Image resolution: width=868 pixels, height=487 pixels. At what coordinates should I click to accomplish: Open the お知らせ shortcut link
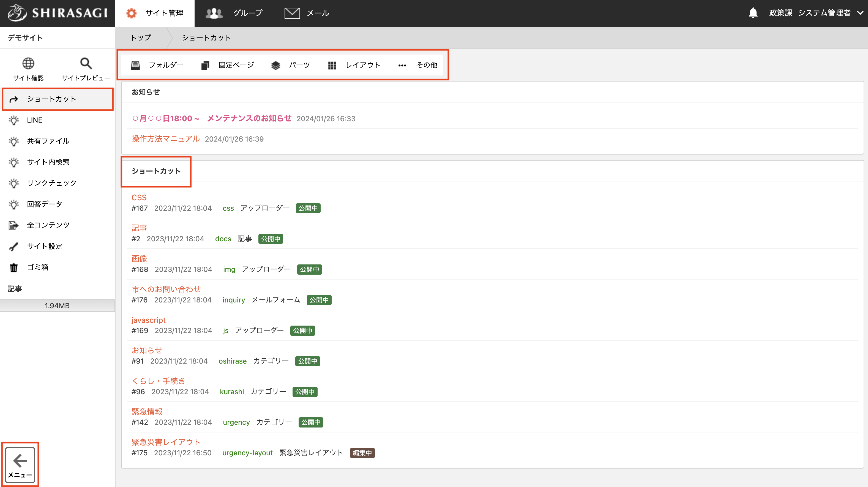147,350
